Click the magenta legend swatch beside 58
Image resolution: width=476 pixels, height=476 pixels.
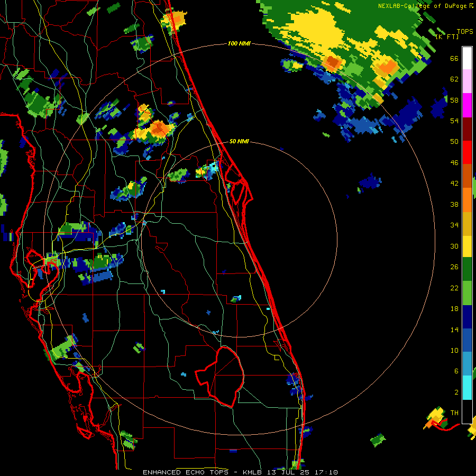click(467, 105)
